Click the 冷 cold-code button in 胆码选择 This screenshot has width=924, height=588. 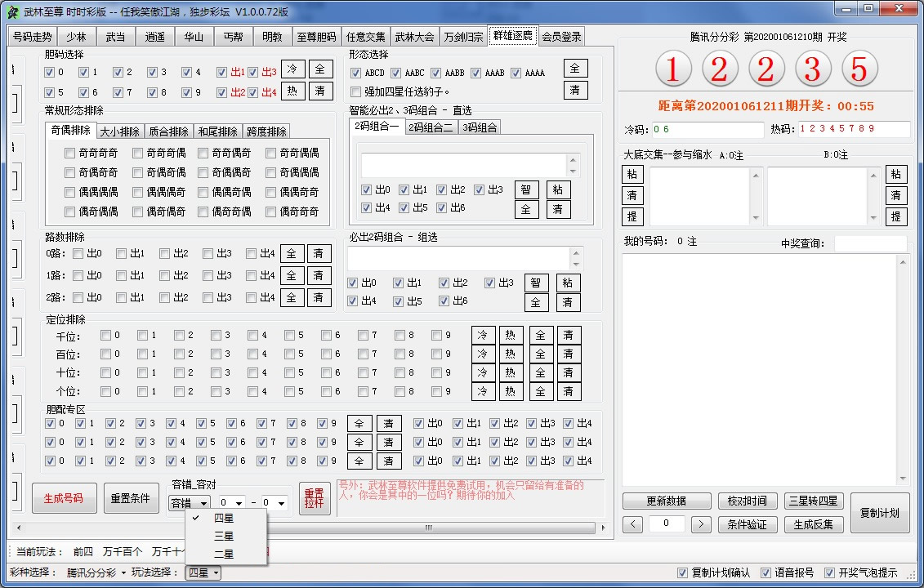point(292,70)
